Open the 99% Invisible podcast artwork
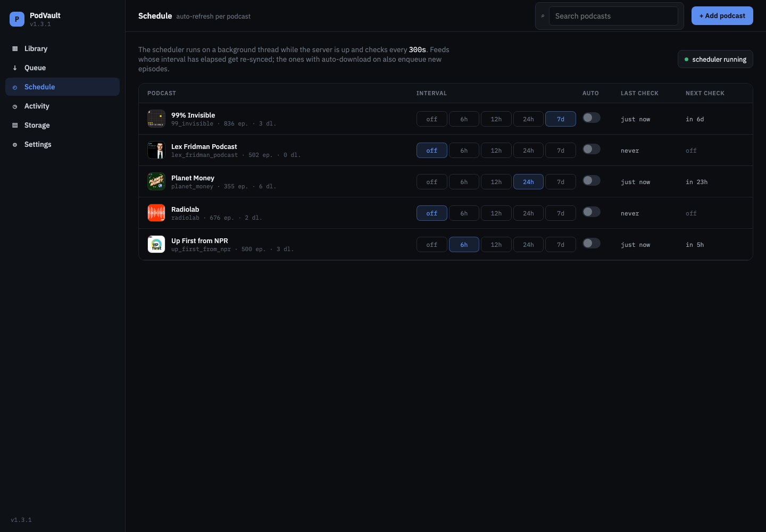This screenshot has height=532, width=766. point(156,119)
